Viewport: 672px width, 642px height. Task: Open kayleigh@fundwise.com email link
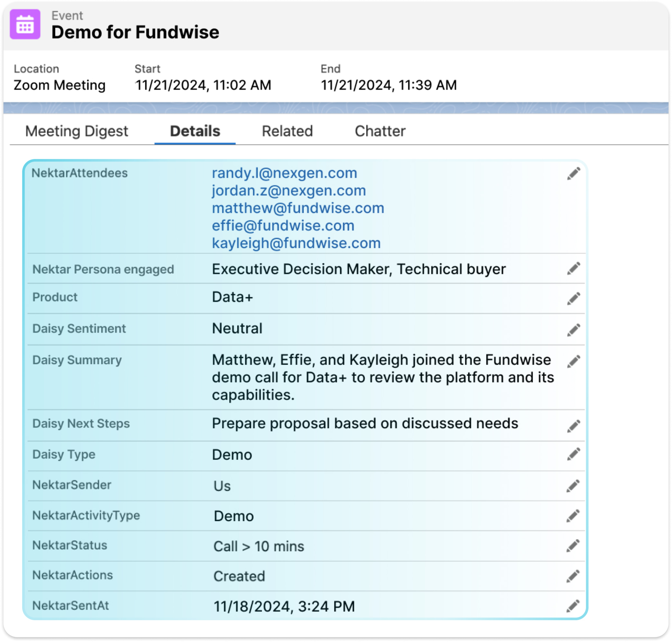tap(296, 243)
